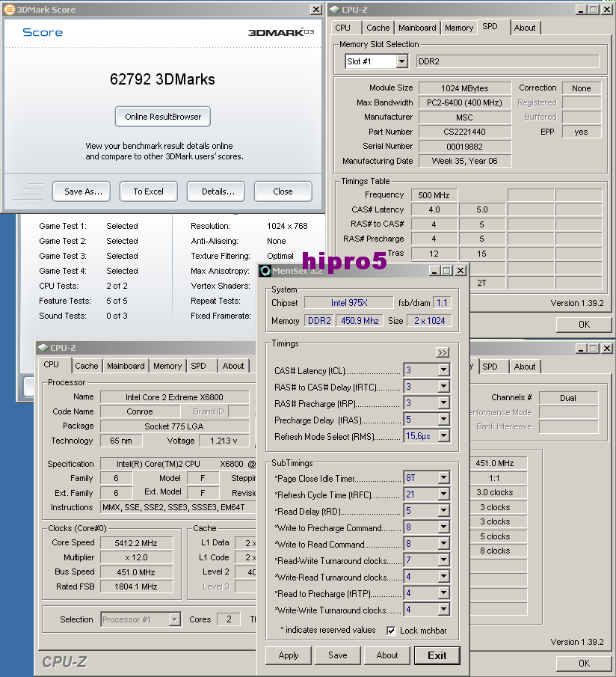Click OK in the CPU-Z SPD window

click(584, 324)
